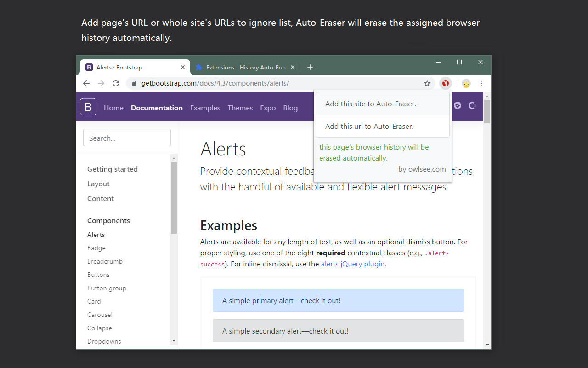Open a new tab with plus icon

[x=310, y=67]
